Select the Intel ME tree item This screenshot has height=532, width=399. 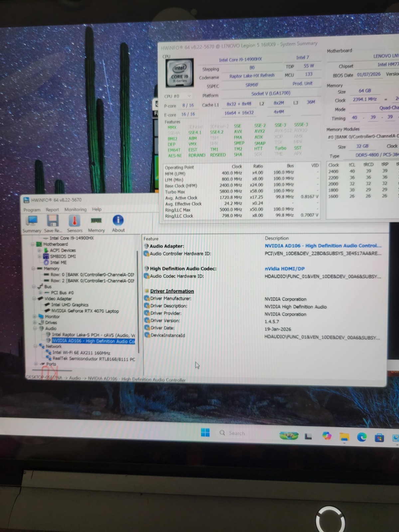pyautogui.click(x=58, y=262)
